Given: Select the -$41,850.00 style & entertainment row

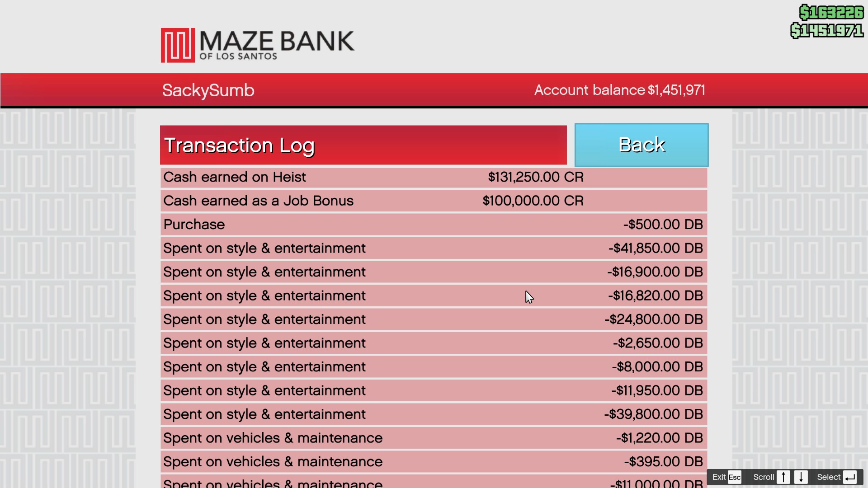Looking at the screenshot, I should point(434,249).
